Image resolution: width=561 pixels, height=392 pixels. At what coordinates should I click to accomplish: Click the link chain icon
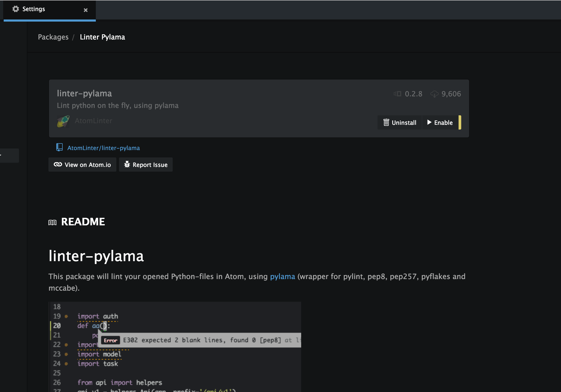click(58, 165)
